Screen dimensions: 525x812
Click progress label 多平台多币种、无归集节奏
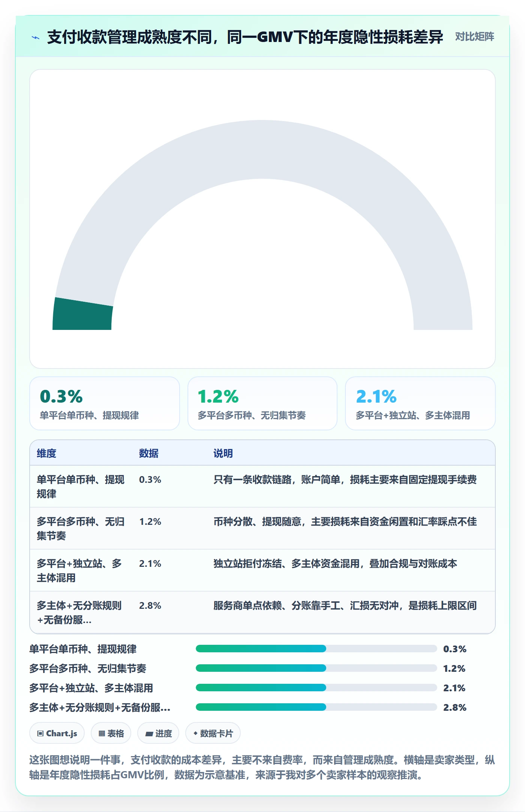[x=88, y=668]
